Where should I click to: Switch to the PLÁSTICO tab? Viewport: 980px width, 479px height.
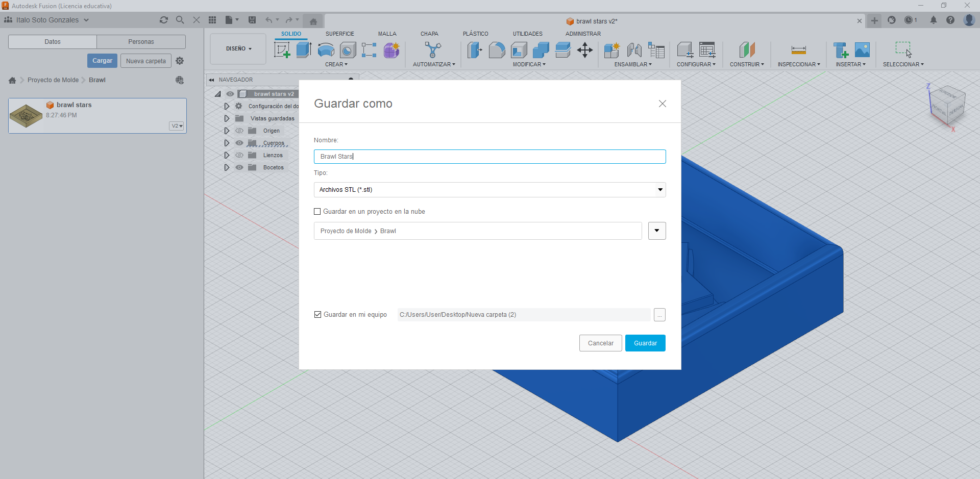[476, 34]
